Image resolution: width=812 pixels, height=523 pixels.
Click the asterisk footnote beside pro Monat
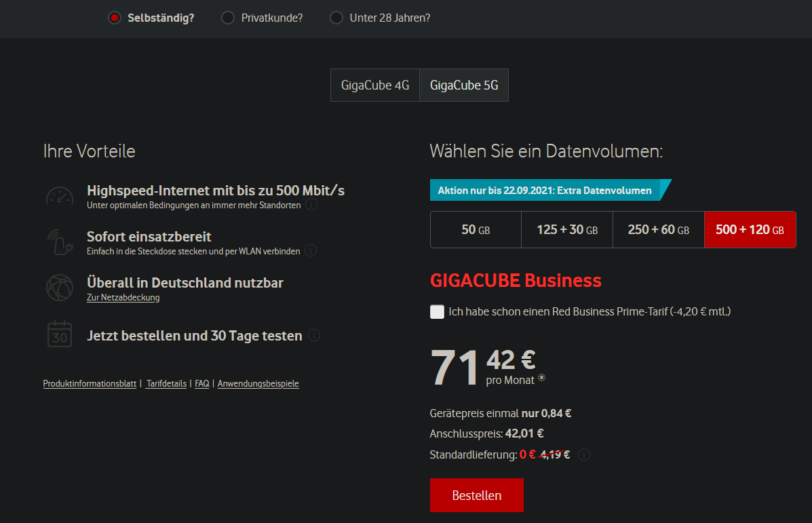pos(542,377)
